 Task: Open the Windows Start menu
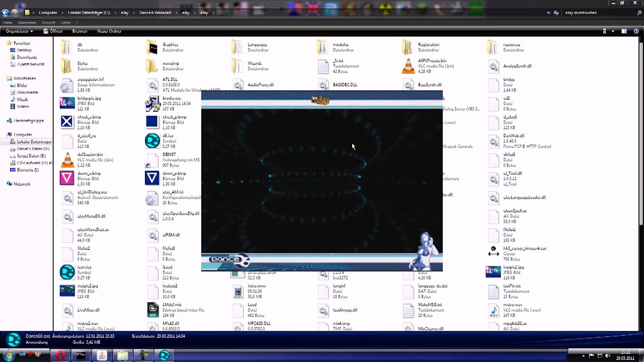click(8, 355)
